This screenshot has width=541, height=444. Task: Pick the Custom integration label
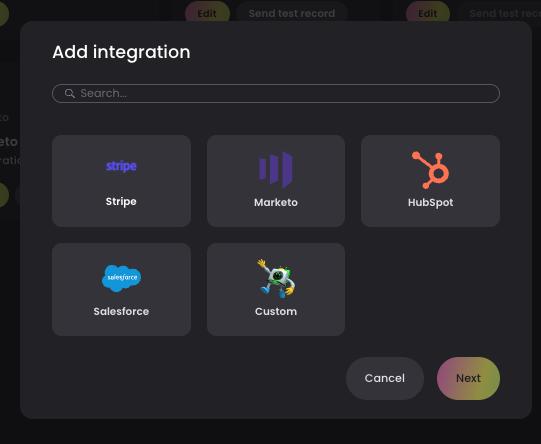[x=276, y=312]
